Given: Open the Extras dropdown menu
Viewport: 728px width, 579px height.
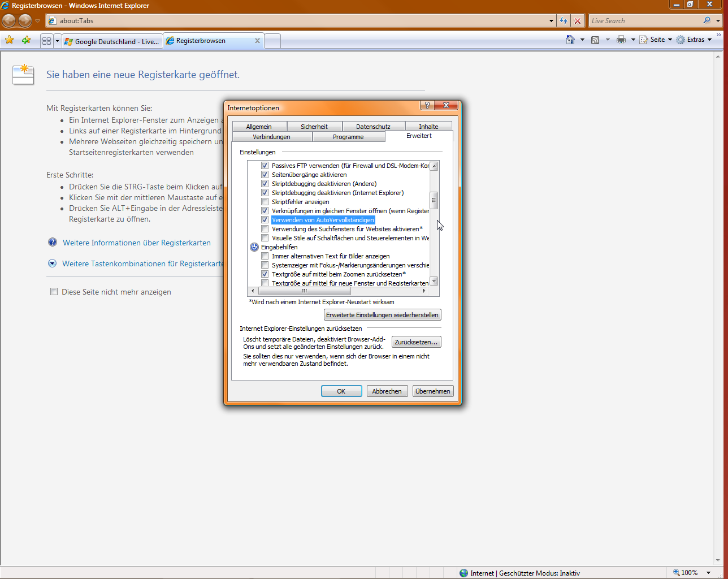Looking at the screenshot, I should pyautogui.click(x=695, y=40).
